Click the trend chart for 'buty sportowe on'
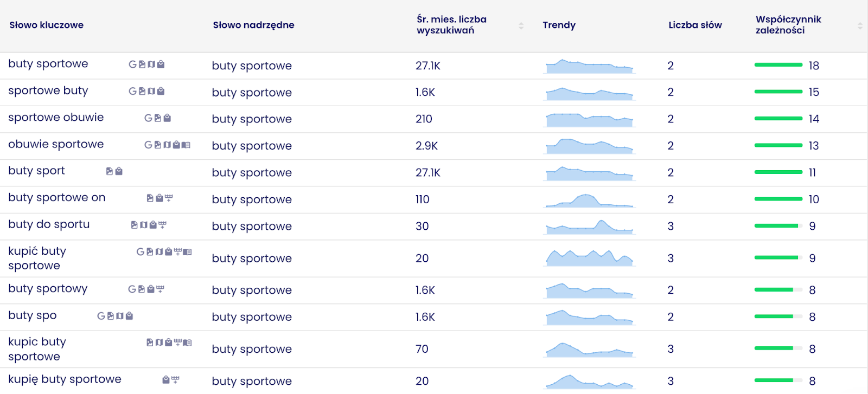 click(x=589, y=199)
